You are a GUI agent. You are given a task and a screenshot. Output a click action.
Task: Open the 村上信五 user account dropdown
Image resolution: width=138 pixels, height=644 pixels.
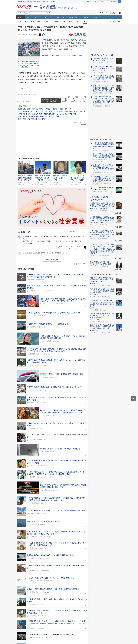114,2
